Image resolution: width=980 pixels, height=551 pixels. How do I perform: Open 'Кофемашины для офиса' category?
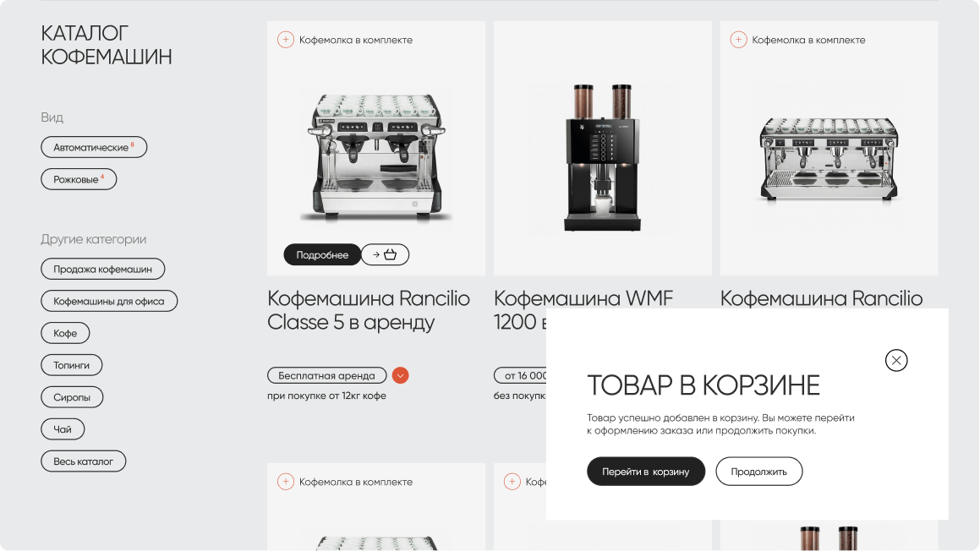(x=109, y=301)
